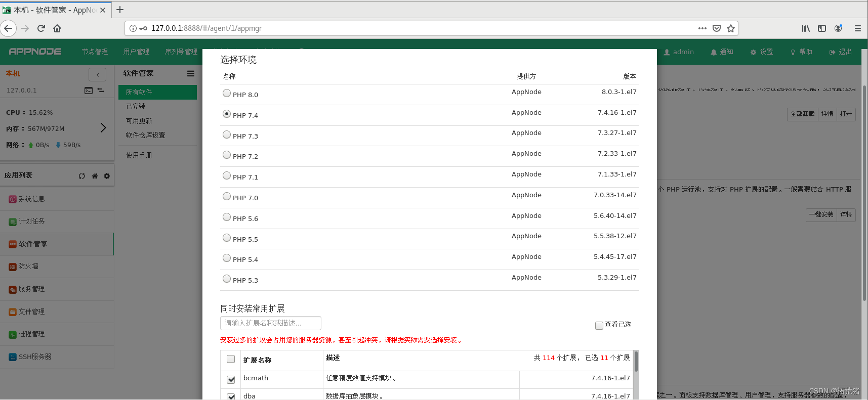This screenshot has height=400, width=868.
Task: Open 节点管理 in the top navigation
Action: click(x=95, y=52)
